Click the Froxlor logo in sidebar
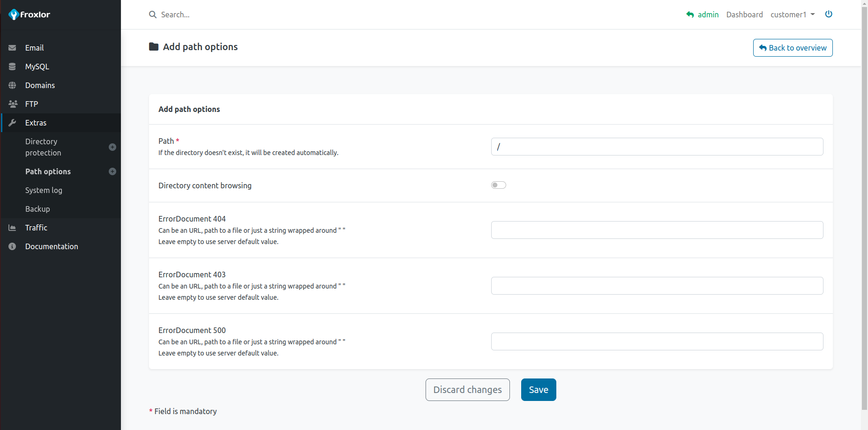868x430 pixels. [x=29, y=15]
